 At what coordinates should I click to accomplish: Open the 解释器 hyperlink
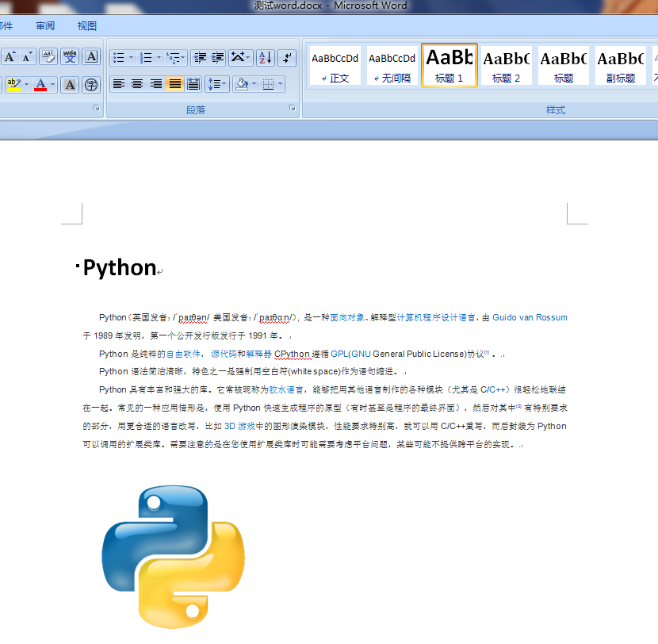click(259, 354)
